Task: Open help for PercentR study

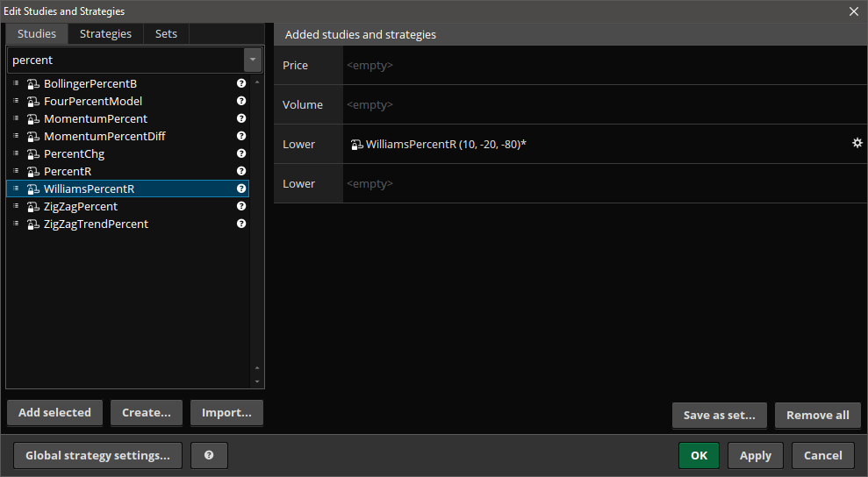Action: click(x=241, y=171)
